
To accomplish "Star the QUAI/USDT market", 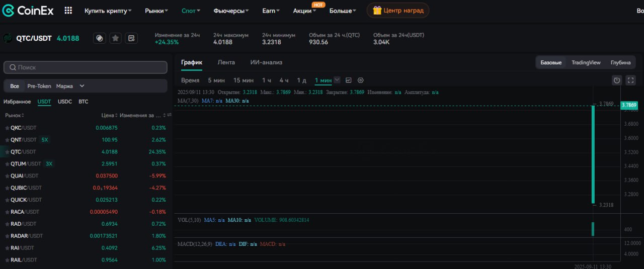I will tap(7, 176).
